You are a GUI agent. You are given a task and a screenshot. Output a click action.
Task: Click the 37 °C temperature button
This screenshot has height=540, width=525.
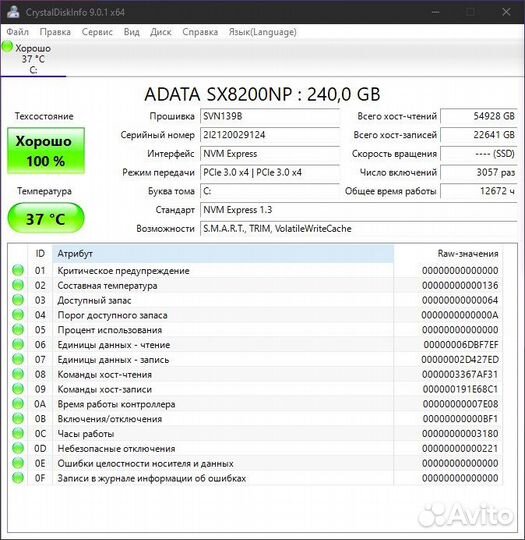tap(46, 218)
